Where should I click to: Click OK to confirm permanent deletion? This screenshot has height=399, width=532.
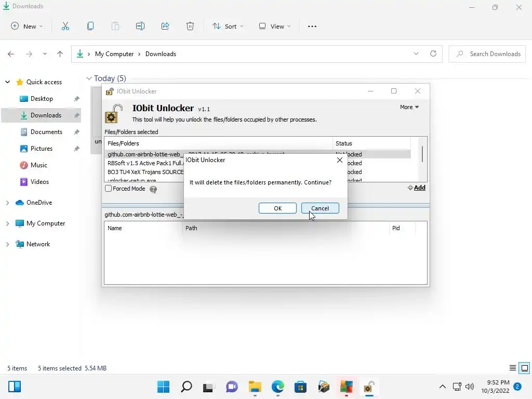pos(277,208)
